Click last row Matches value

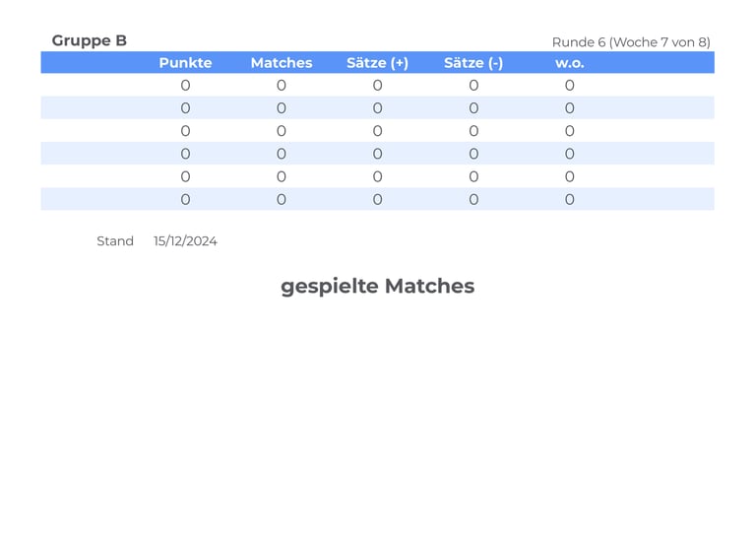tap(281, 199)
